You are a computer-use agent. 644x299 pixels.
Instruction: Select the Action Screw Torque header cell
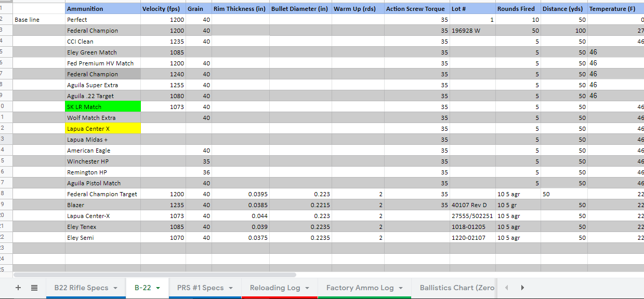417,9
